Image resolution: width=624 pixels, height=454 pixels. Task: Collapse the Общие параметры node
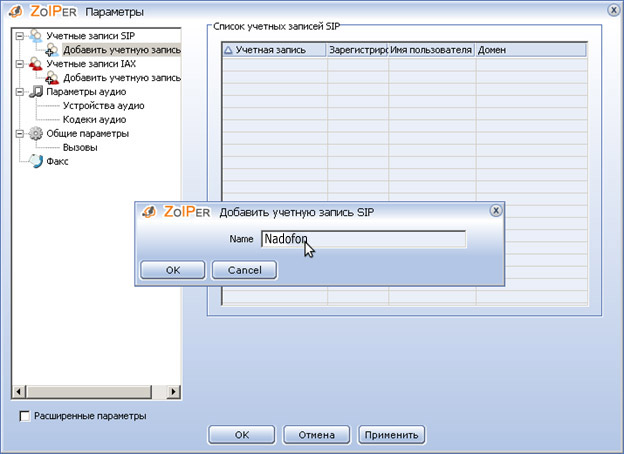(20, 134)
